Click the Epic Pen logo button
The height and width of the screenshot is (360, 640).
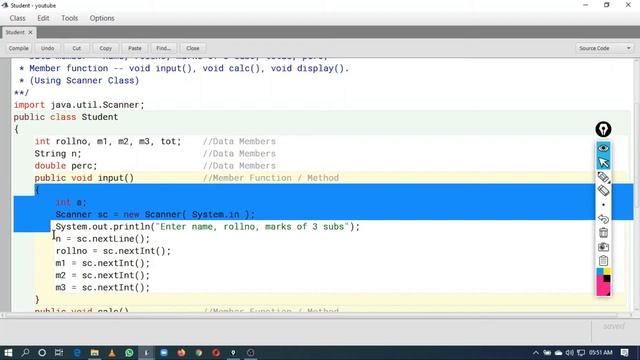pyautogui.click(x=603, y=129)
